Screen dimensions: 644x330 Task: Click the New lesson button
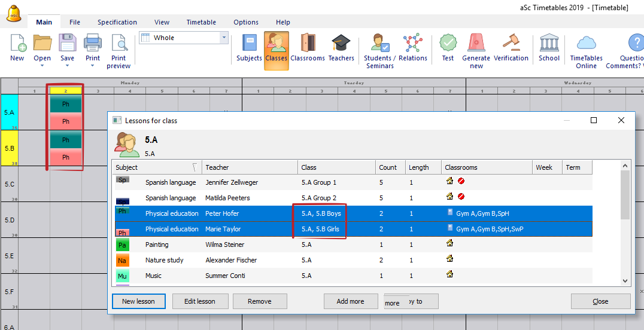tap(138, 301)
